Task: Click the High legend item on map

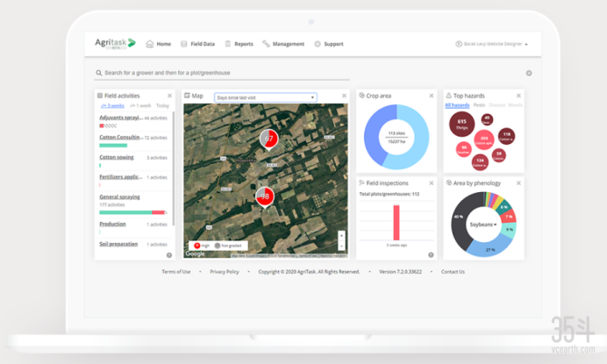Action: [202, 246]
